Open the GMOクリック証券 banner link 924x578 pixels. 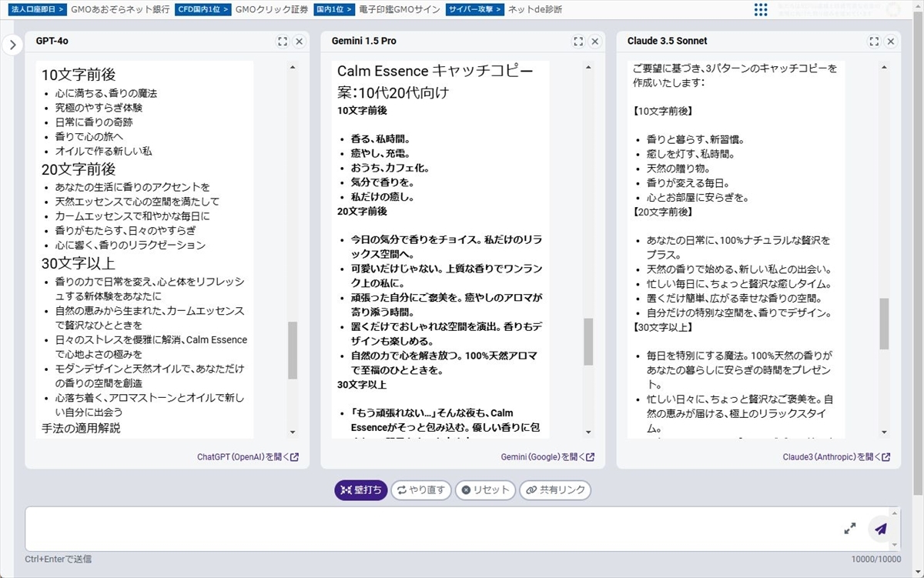[x=271, y=10]
